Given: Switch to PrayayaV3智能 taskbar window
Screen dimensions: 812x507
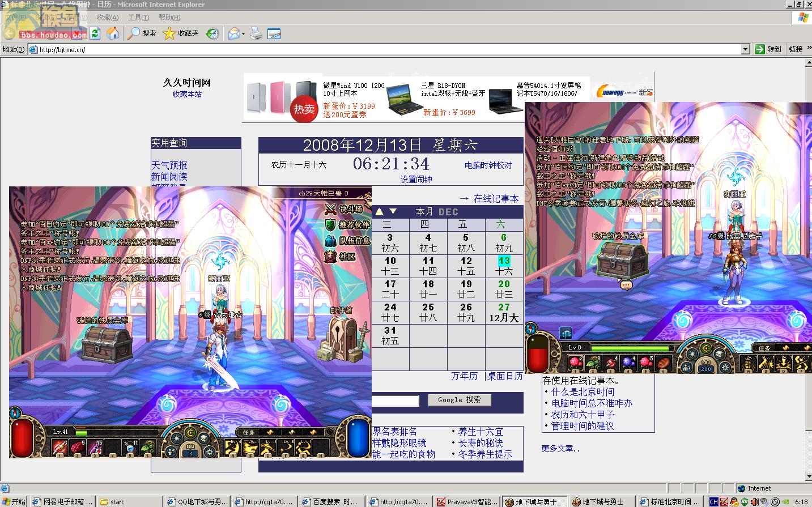Looking at the screenshot, I should click(467, 502).
